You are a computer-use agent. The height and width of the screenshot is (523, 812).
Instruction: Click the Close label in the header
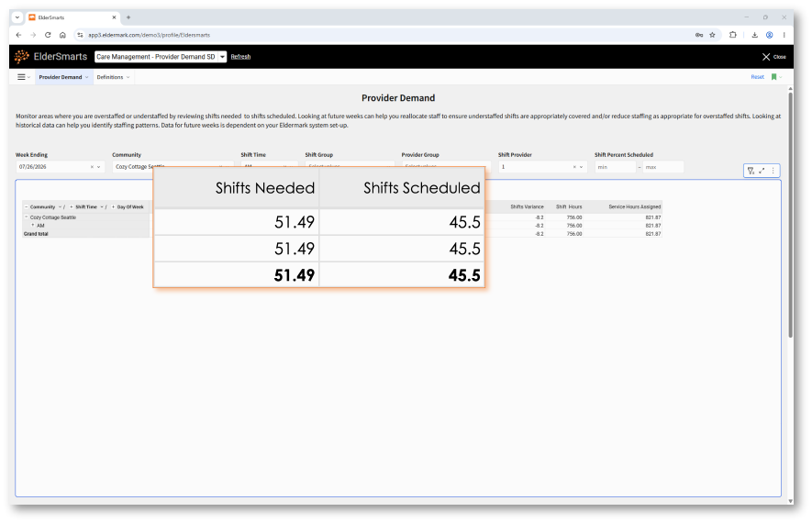pyautogui.click(x=779, y=57)
